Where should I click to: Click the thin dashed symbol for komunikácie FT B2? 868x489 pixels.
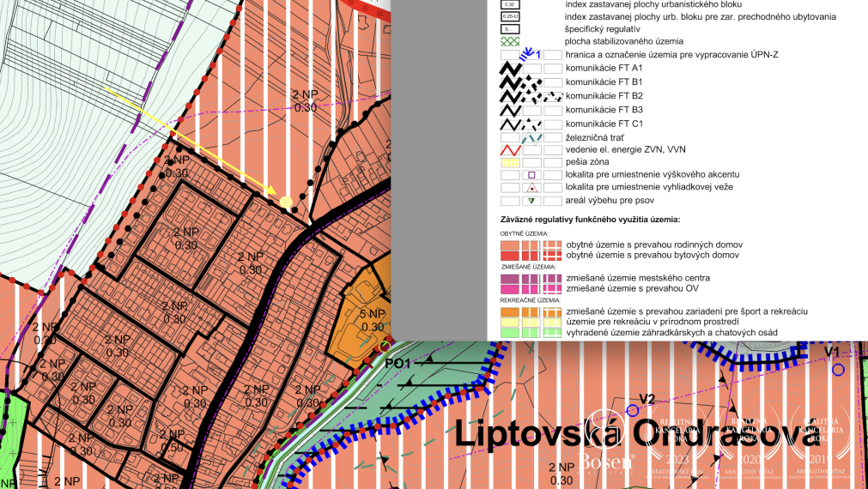[x=552, y=96]
